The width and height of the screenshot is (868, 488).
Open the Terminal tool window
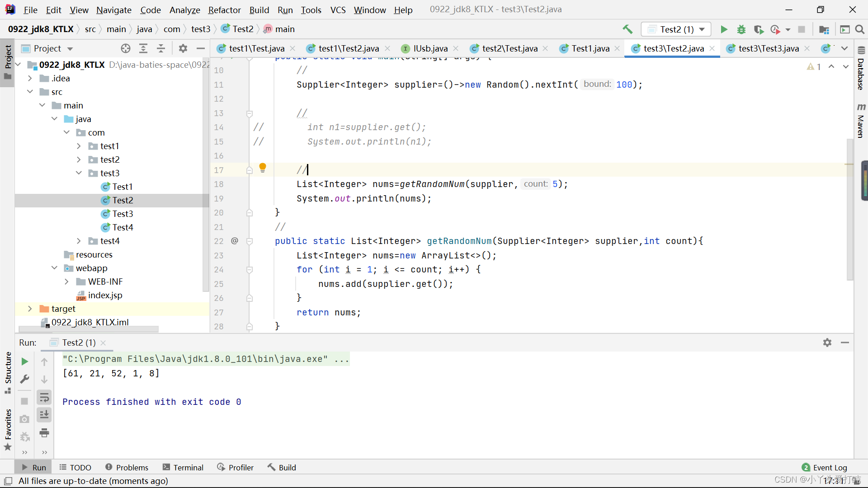tap(183, 467)
